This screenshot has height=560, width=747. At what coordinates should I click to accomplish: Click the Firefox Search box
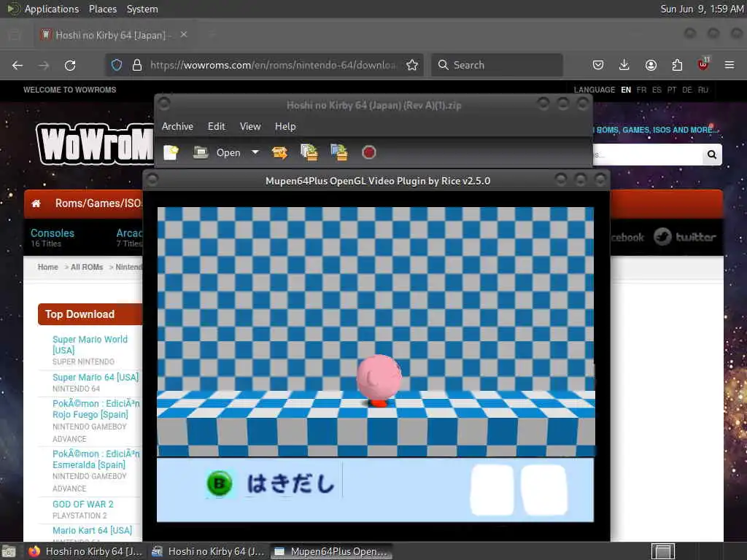(x=497, y=65)
